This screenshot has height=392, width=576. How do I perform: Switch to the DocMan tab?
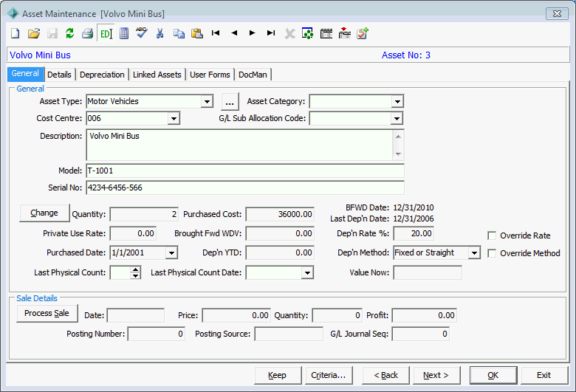point(253,75)
